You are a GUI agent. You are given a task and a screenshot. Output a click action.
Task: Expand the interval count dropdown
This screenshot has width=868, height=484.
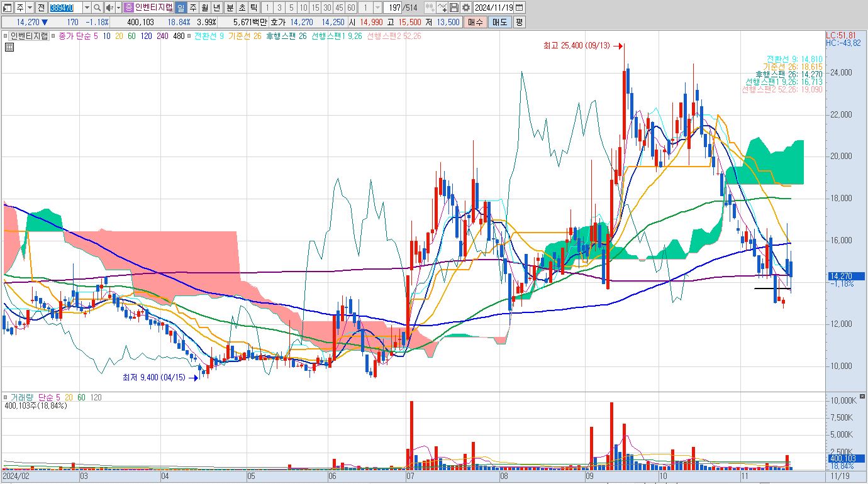click(377, 8)
